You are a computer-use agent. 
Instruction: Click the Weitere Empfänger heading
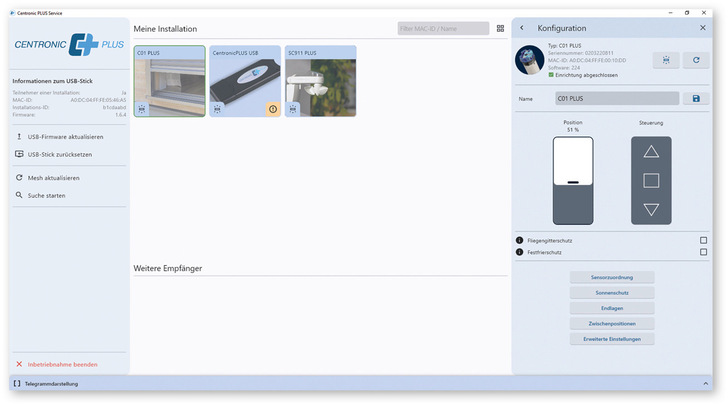click(168, 268)
